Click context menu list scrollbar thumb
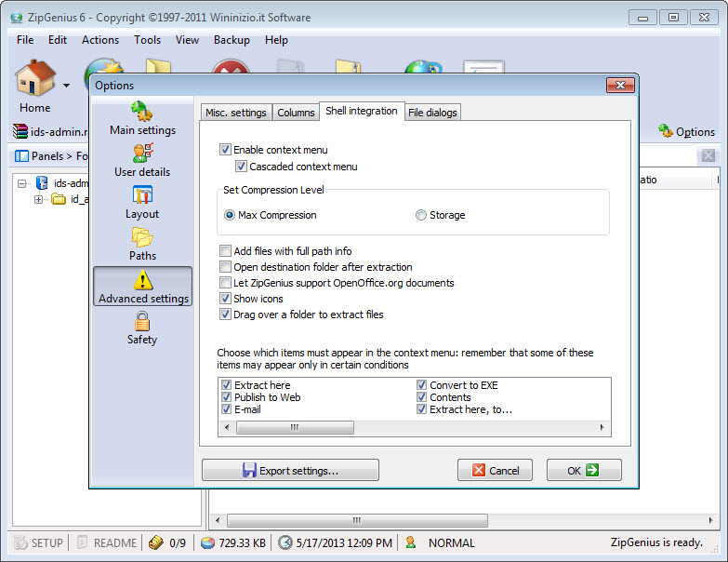Image resolution: width=728 pixels, height=562 pixels. (x=295, y=427)
